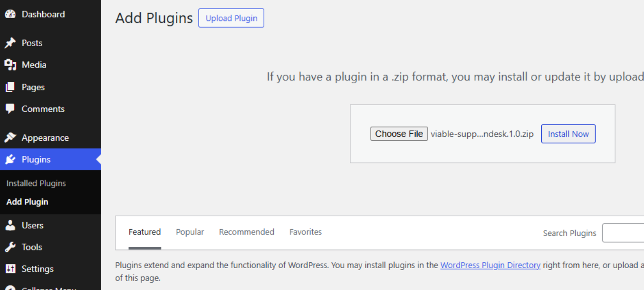Focus the Search Plugins input field

click(x=623, y=233)
